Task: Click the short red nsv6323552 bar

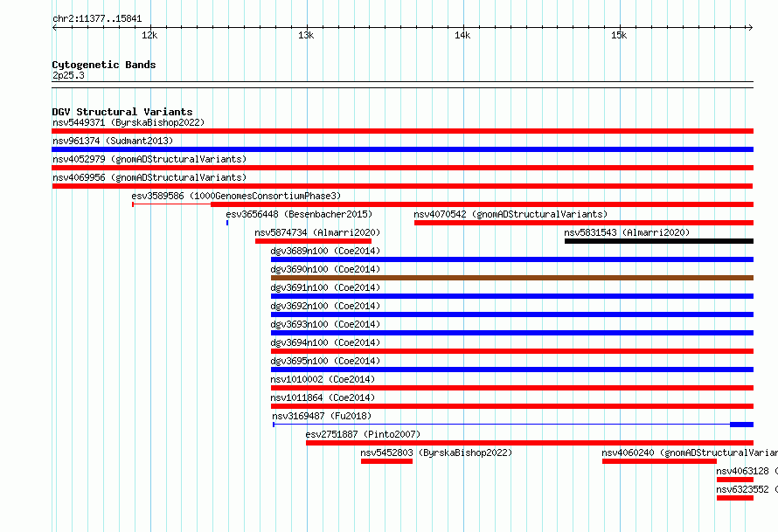Action: point(735,498)
